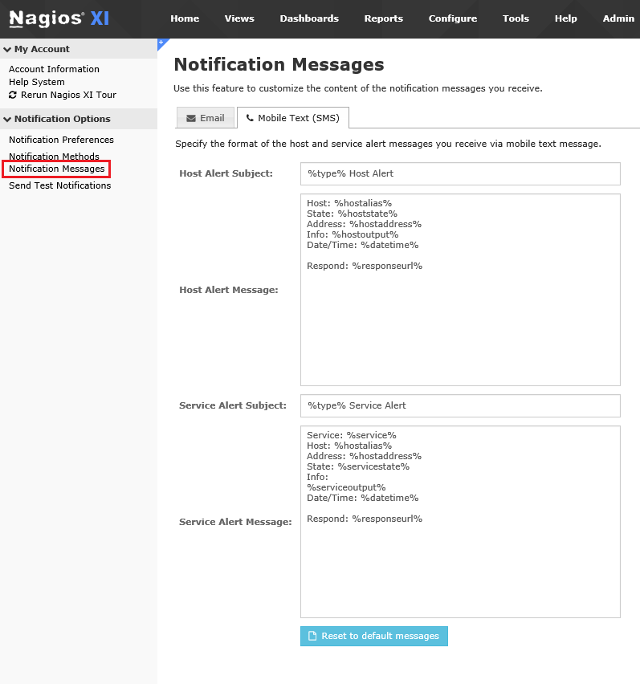Click Reset to default messages button
640x684 pixels.
click(374, 636)
